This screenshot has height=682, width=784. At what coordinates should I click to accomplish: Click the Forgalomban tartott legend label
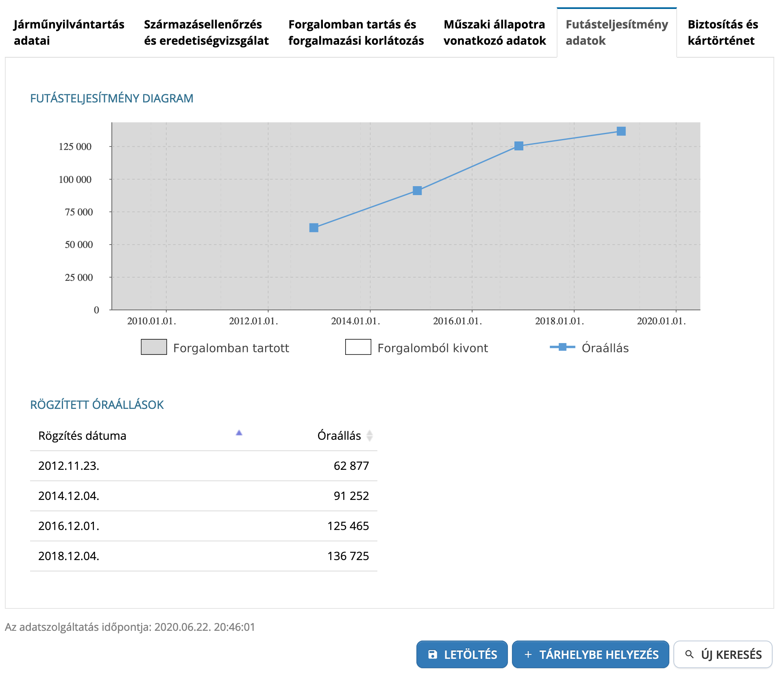click(x=231, y=348)
